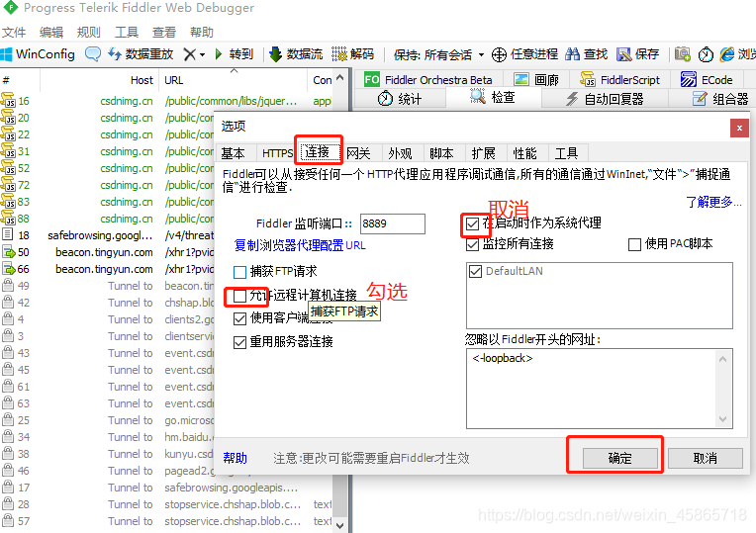Click the 取消 button
Screen dimensions: 756x533
point(705,458)
